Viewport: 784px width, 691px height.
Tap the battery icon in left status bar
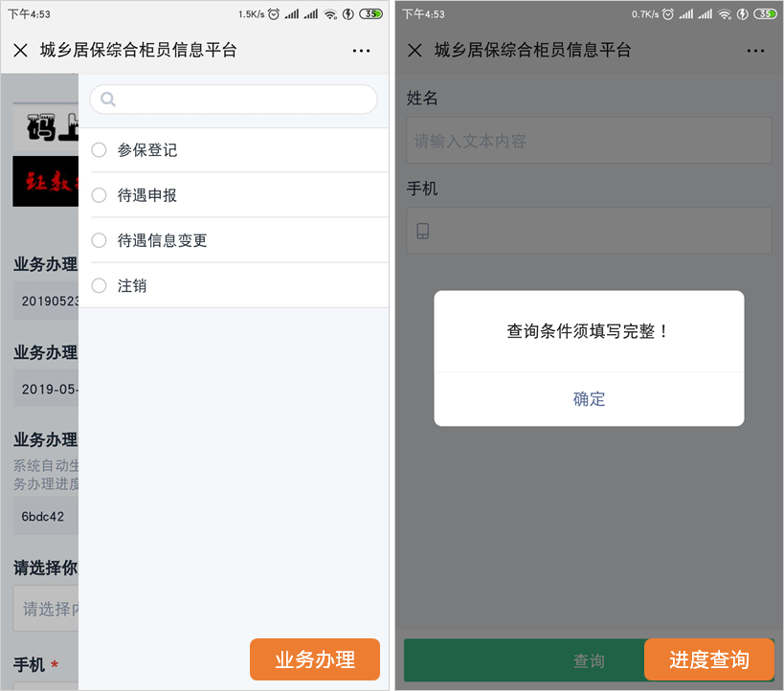[370, 14]
